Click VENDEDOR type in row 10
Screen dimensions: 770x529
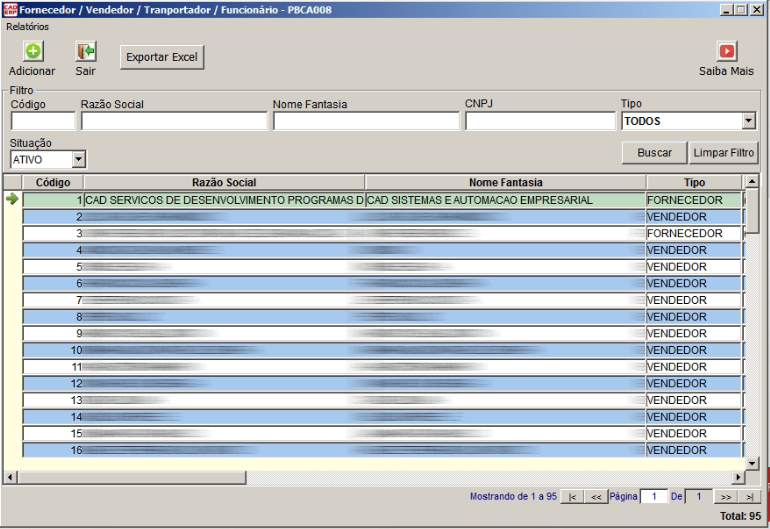tap(694, 350)
